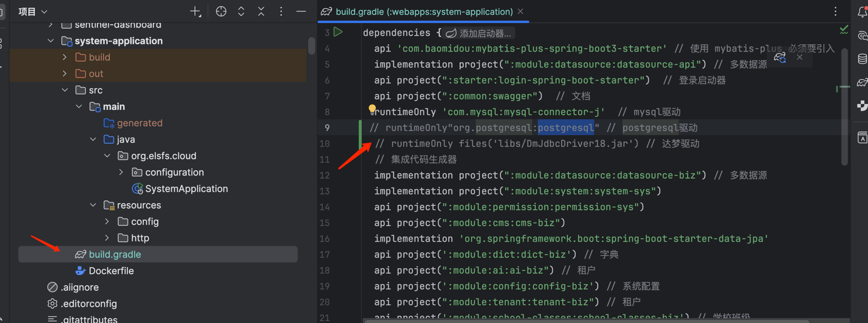Expand the build folder
The width and height of the screenshot is (868, 323).
[65, 58]
